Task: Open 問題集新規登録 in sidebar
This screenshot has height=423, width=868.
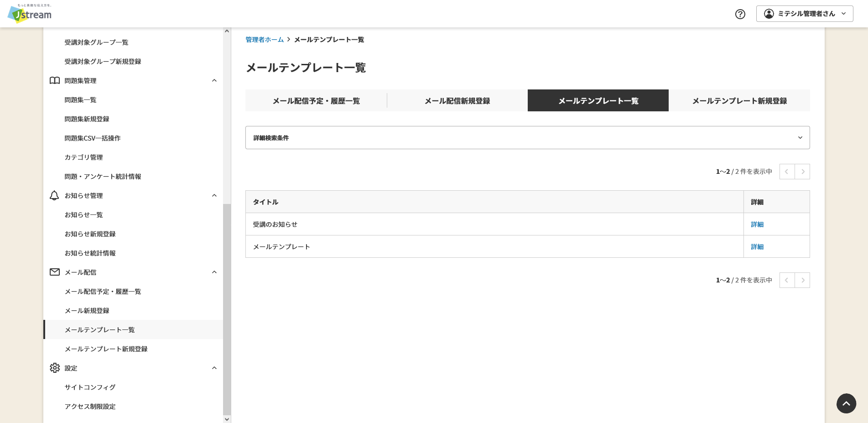Action: click(x=87, y=119)
